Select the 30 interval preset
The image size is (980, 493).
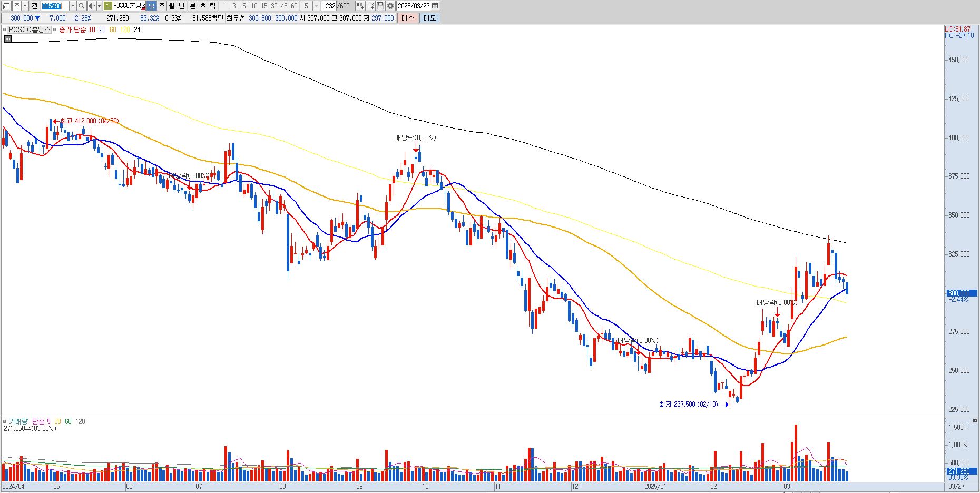[x=274, y=6]
